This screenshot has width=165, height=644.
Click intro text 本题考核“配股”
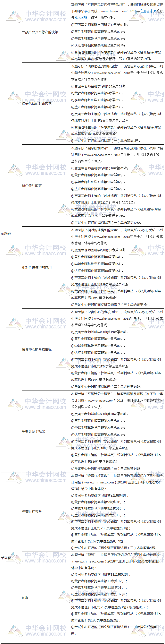pyautogui.click(x=85, y=555)
